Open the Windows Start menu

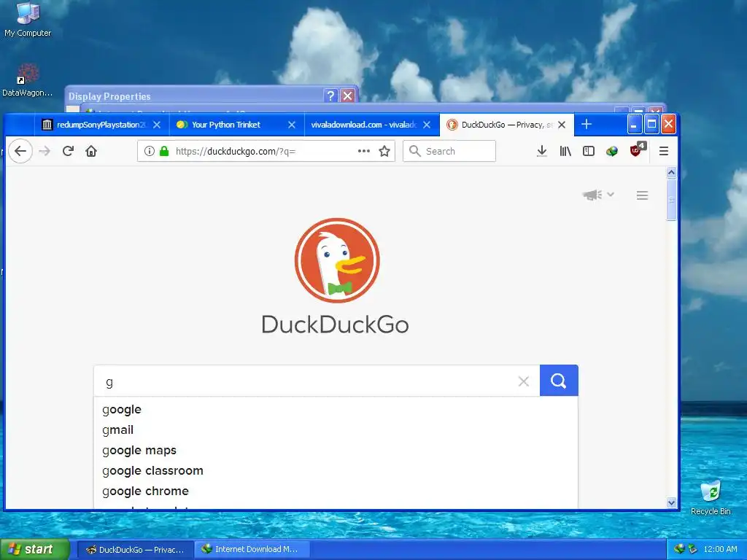34,549
